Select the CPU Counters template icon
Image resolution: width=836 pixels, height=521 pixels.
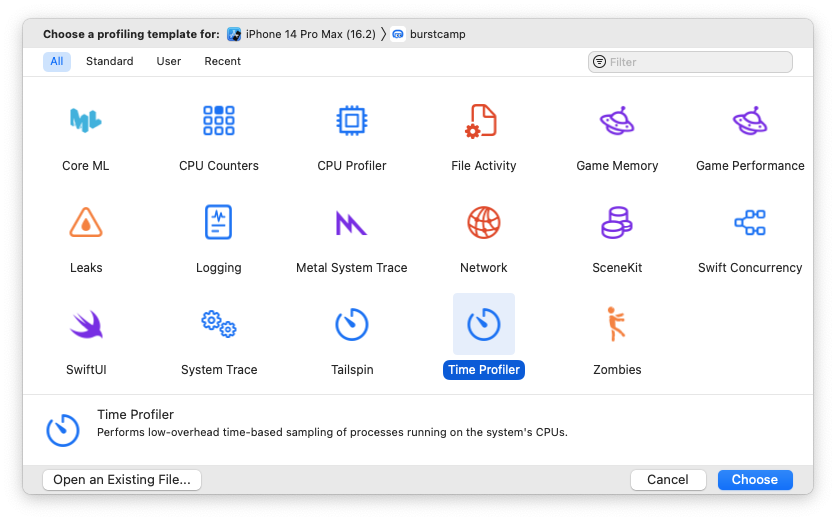tap(219, 120)
